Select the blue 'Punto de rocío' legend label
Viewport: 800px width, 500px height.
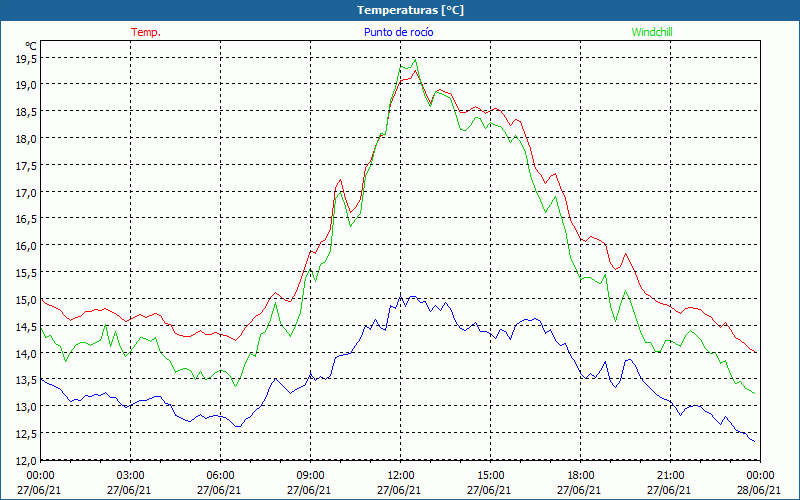pyautogui.click(x=398, y=32)
